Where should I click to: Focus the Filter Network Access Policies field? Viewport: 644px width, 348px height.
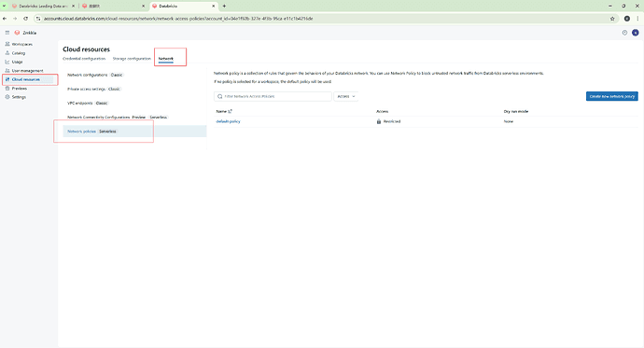pos(273,96)
